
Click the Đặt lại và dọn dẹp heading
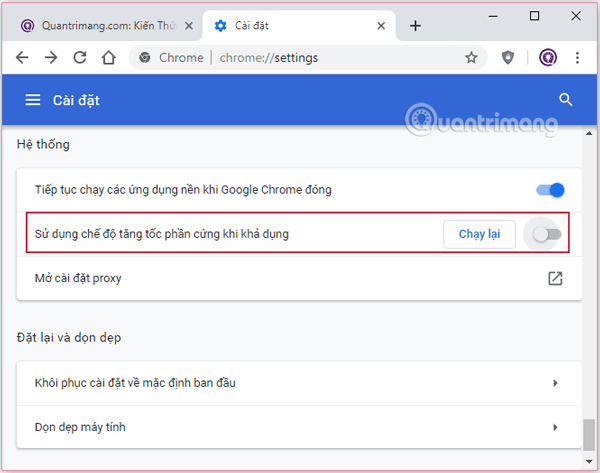69,338
